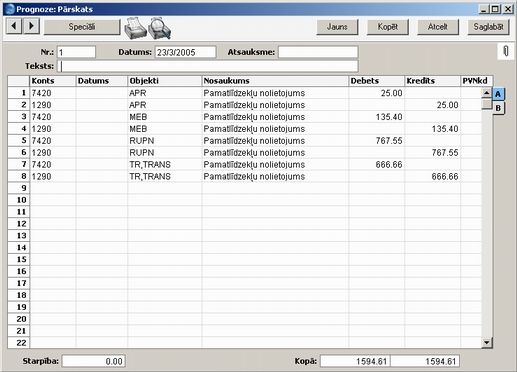Image resolution: width=517 pixels, height=372 pixels.
Task: Select account 7420 in row 1
Action: click(41, 93)
